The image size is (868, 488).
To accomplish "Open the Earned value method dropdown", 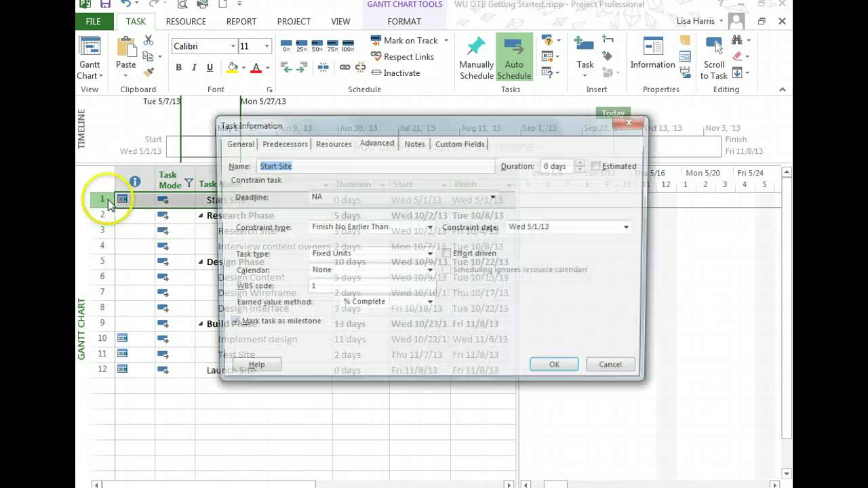I will click(430, 302).
